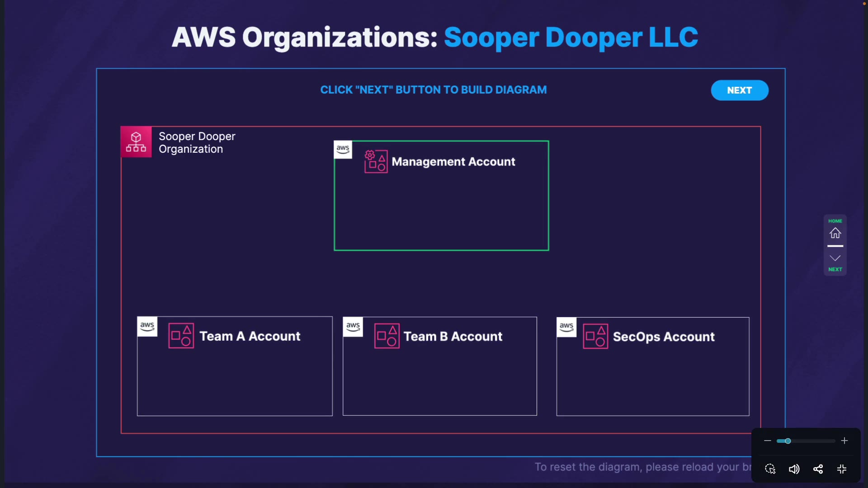Select the Management Account label

[x=453, y=162]
